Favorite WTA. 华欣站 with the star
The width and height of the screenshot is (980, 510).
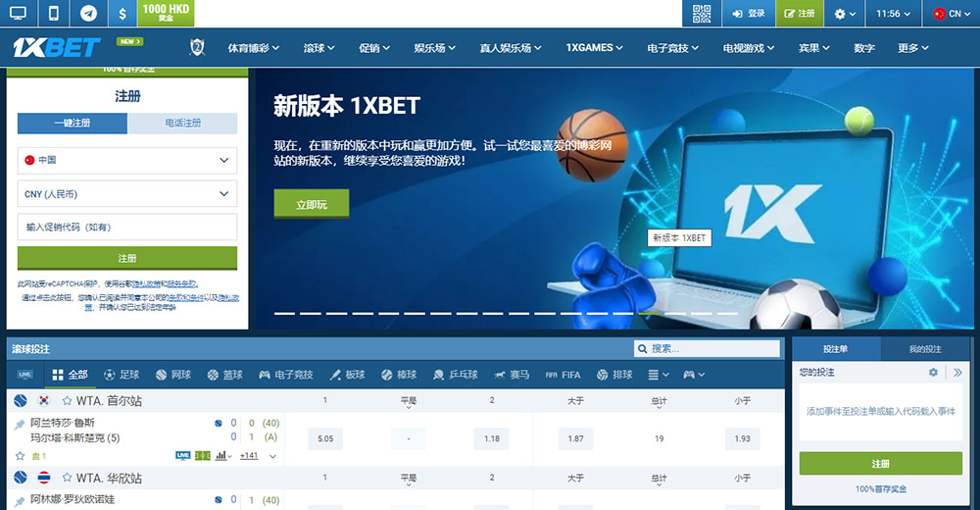click(x=67, y=478)
